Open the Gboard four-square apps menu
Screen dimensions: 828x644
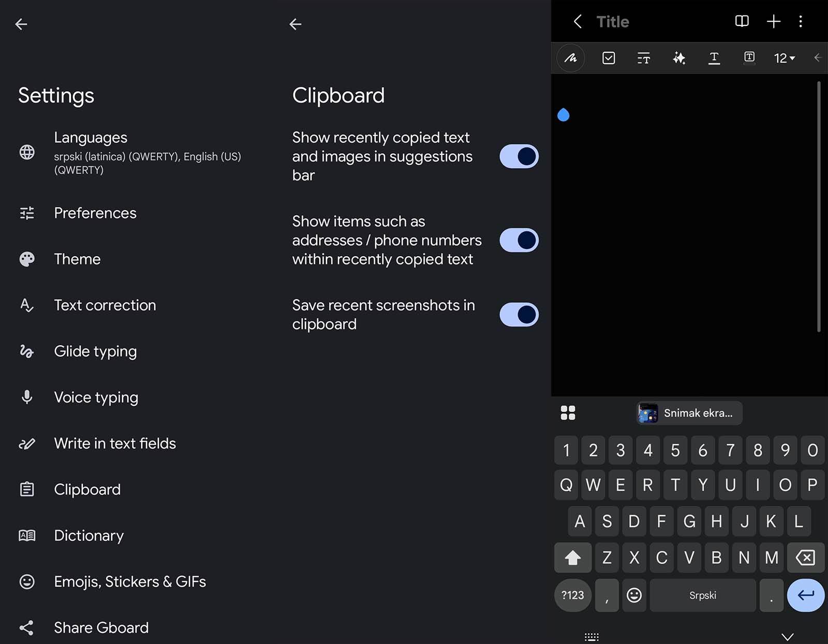[x=568, y=413]
